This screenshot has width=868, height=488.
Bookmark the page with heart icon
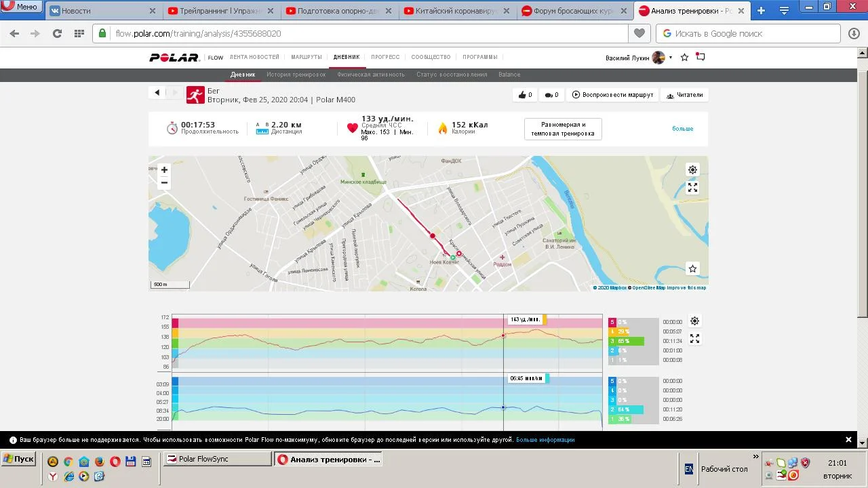pos(639,33)
